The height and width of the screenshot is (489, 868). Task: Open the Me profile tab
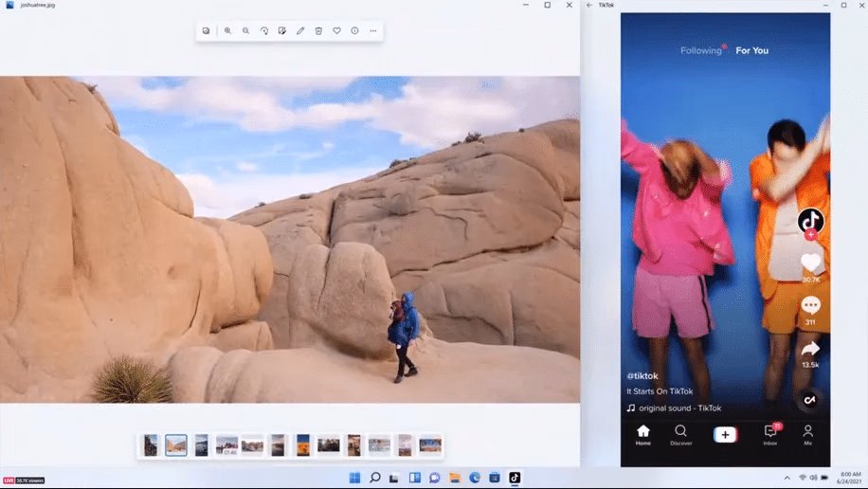(x=807, y=435)
